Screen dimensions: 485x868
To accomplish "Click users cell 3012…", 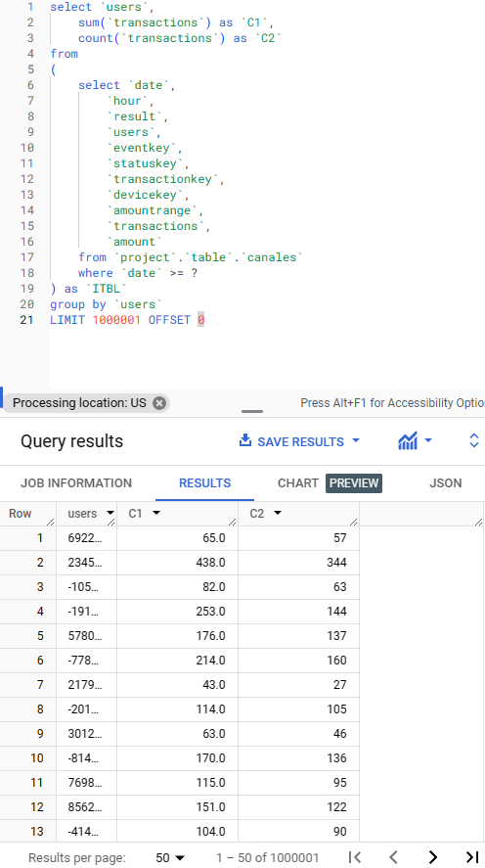I will (85, 734).
